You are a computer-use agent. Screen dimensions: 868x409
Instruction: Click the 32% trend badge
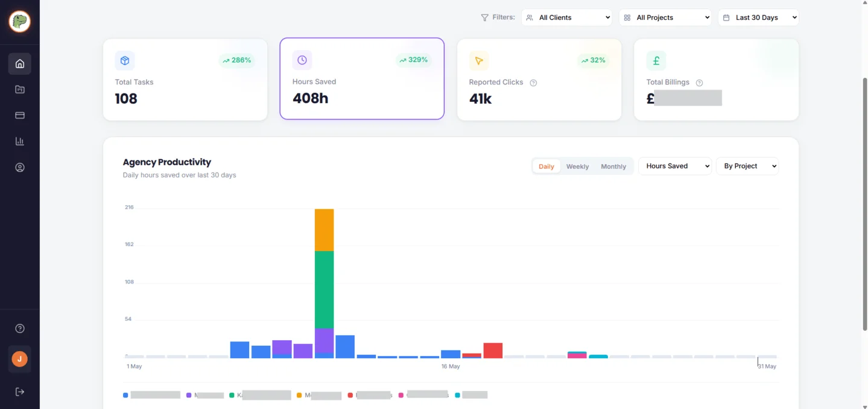[x=593, y=60]
